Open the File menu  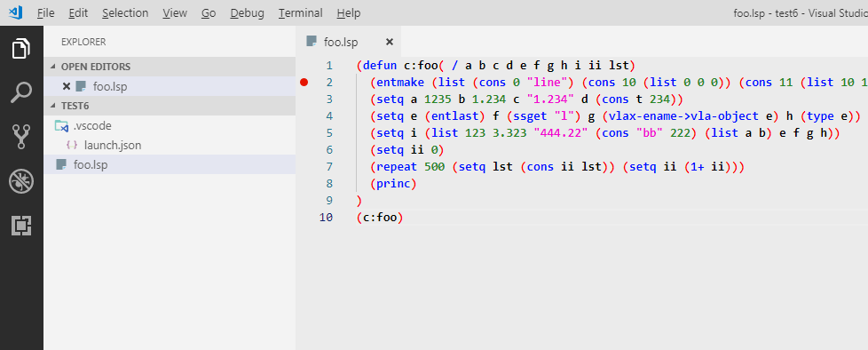coord(45,12)
